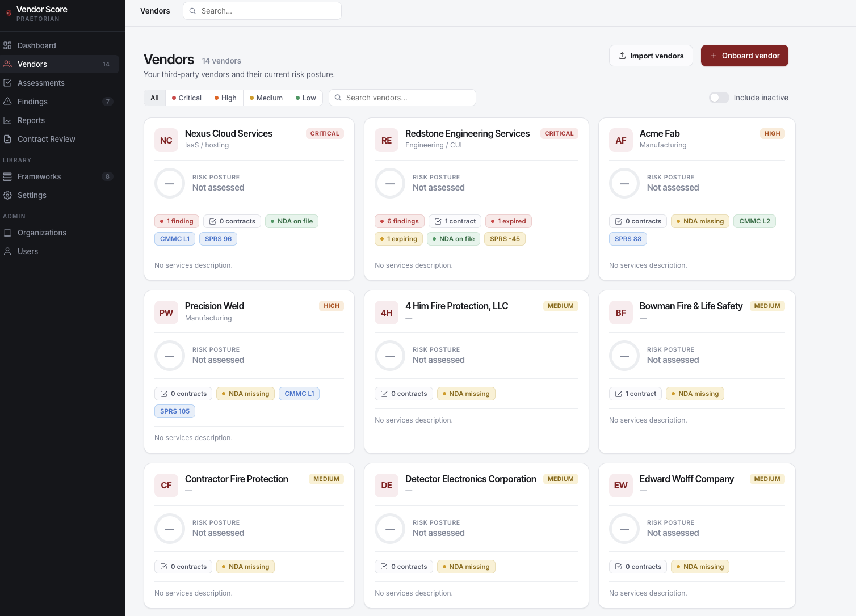Click the risk posture ring on Nexus Cloud Services

(170, 183)
